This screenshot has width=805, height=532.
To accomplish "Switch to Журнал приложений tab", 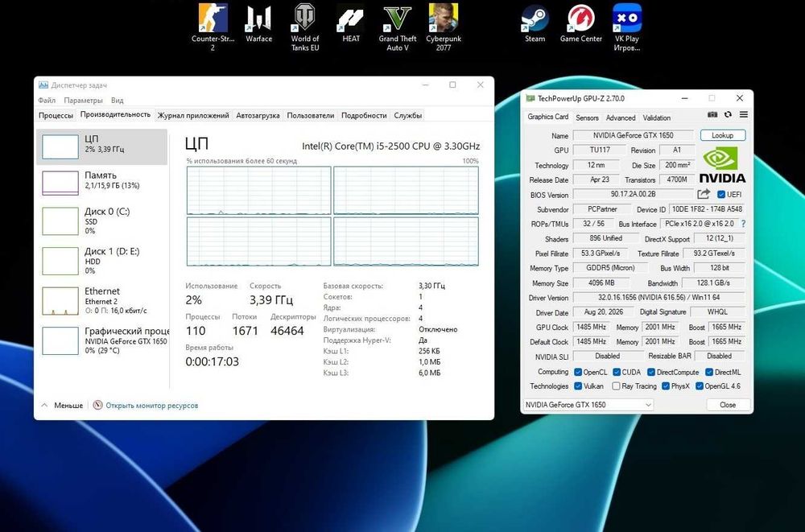I will coord(193,116).
